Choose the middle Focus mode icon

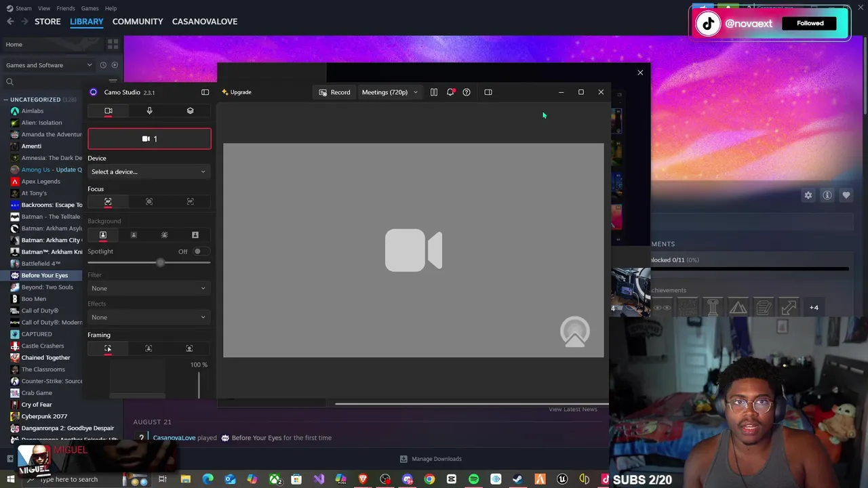[x=149, y=201]
